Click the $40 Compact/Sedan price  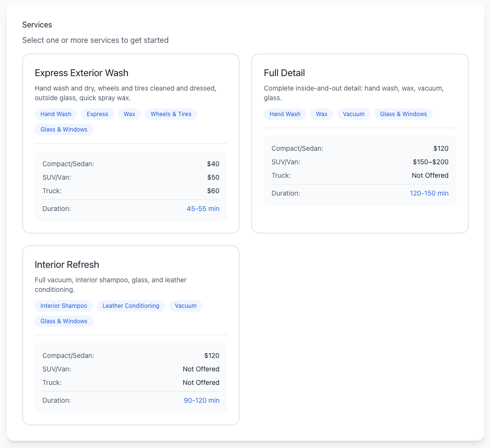click(213, 164)
